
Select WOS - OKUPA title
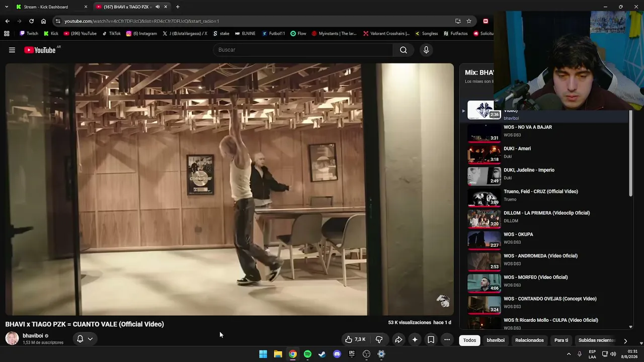(518, 234)
